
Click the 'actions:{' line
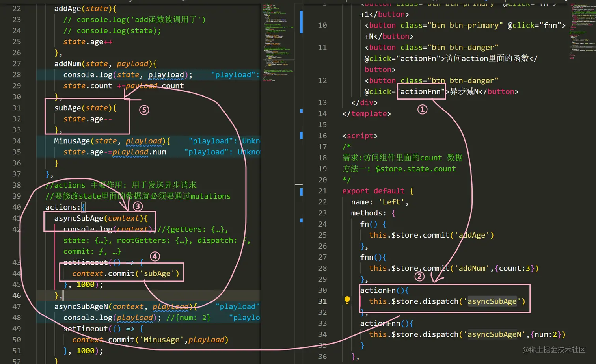(x=65, y=207)
